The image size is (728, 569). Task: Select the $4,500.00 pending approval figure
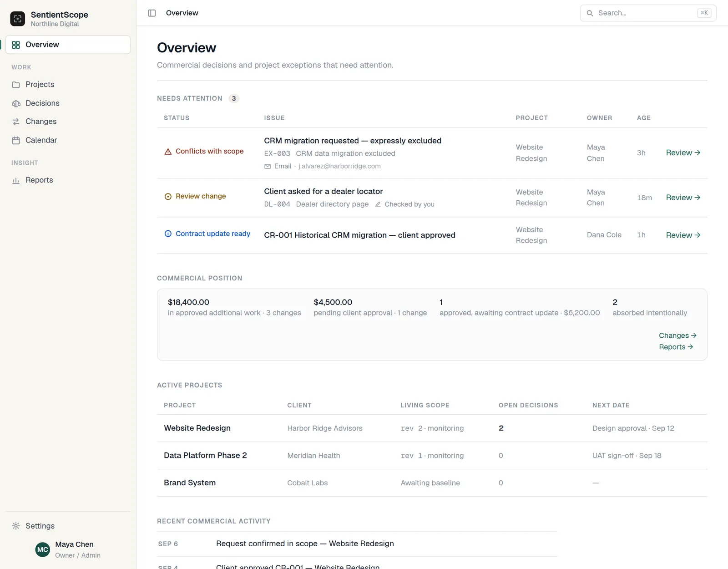point(333,302)
